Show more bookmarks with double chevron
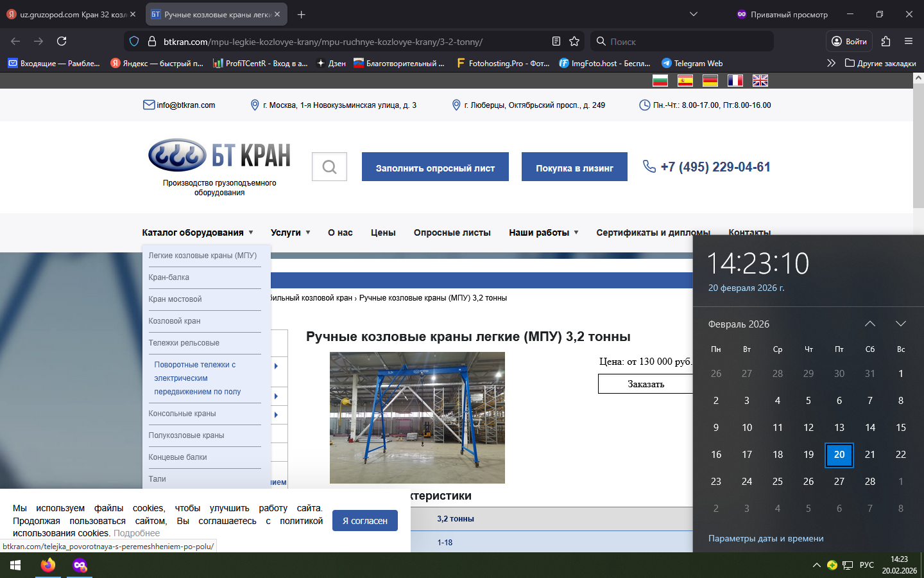This screenshot has height=578, width=924. [831, 63]
